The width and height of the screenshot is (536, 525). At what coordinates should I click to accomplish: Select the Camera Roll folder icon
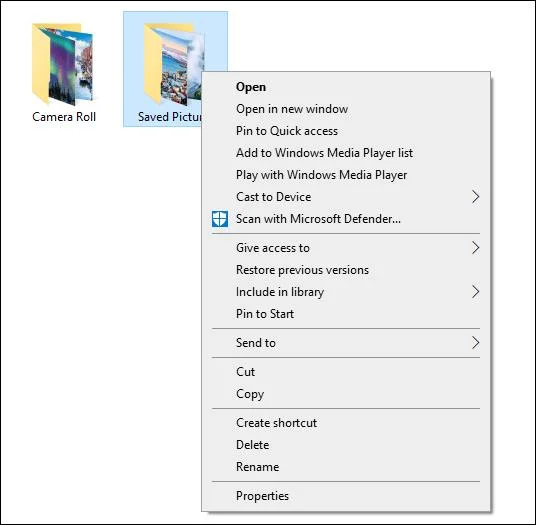63,64
